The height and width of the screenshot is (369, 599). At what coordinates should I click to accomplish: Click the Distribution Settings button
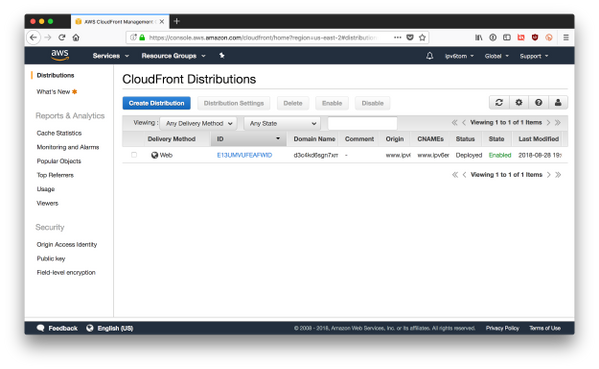234,103
